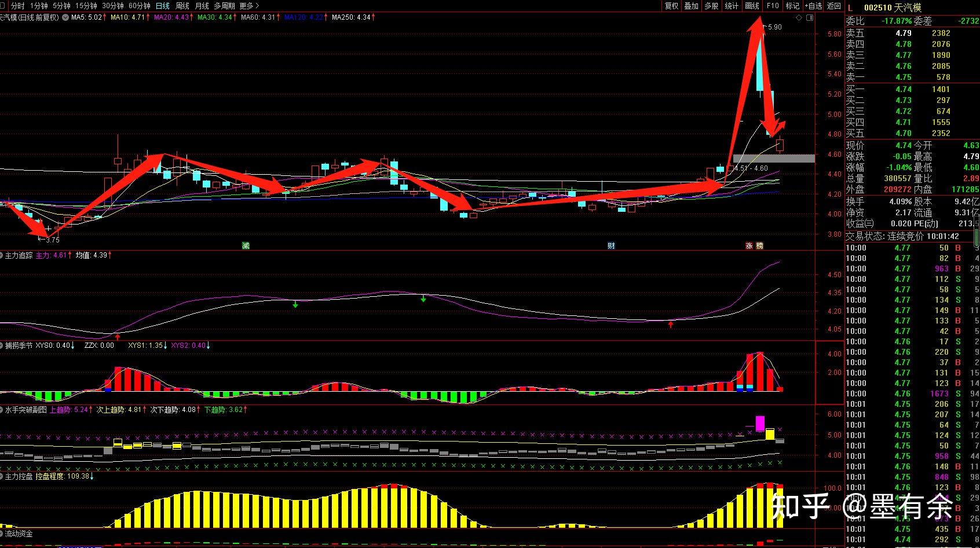Click the 标记 mark button
The image size is (980, 548).
point(792,6)
